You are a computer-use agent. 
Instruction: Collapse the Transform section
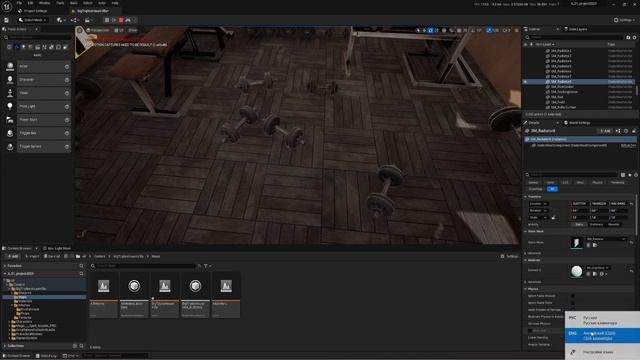coord(526,197)
